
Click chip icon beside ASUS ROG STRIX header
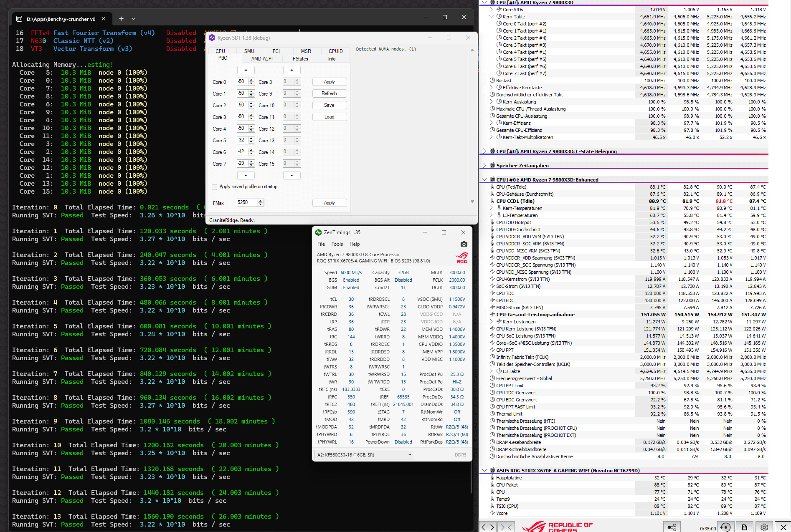(x=492, y=470)
